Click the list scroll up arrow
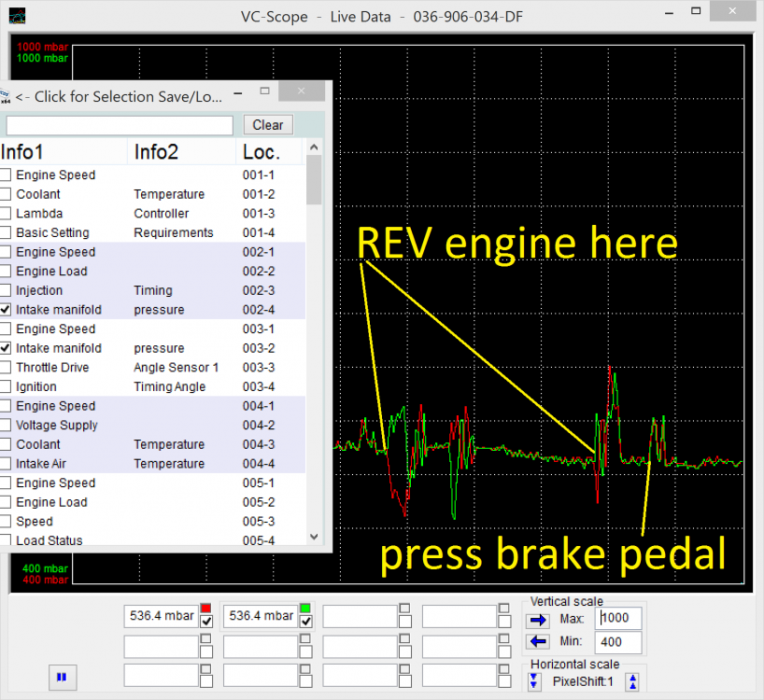764x700 pixels. tap(314, 147)
